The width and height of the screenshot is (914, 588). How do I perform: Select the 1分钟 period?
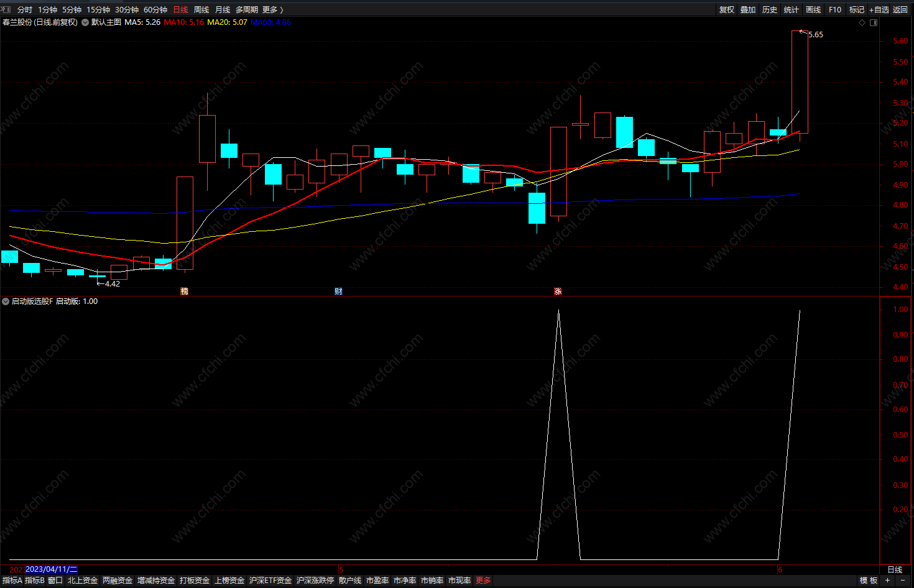[x=48, y=10]
